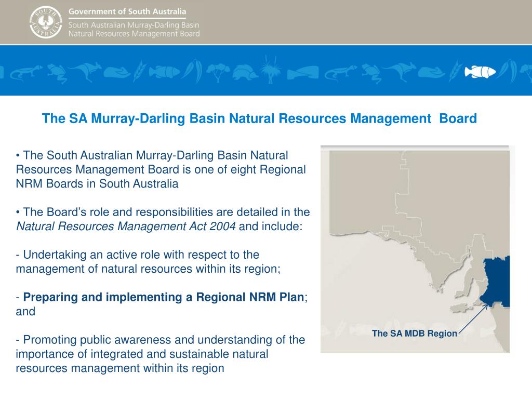This screenshot has height=399, width=532.
Task: Click the line beginning 'The Board's role and responsibilities'
Action: (x=163, y=212)
